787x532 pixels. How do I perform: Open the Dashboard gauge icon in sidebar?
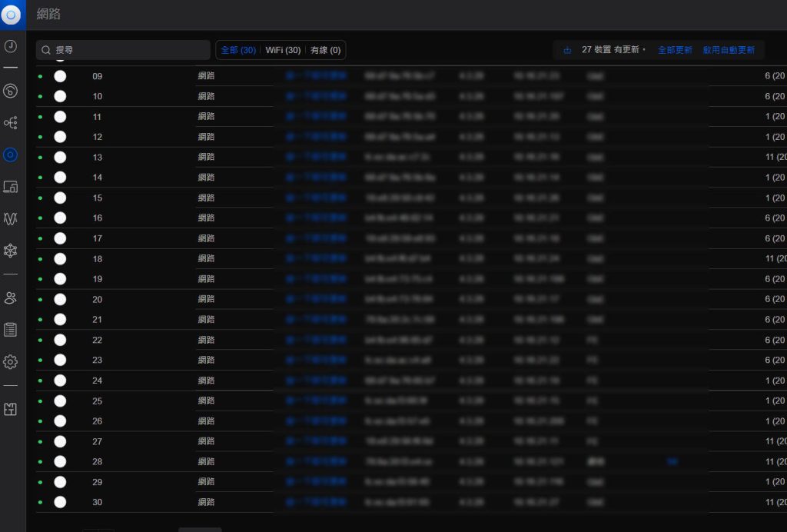point(11,46)
